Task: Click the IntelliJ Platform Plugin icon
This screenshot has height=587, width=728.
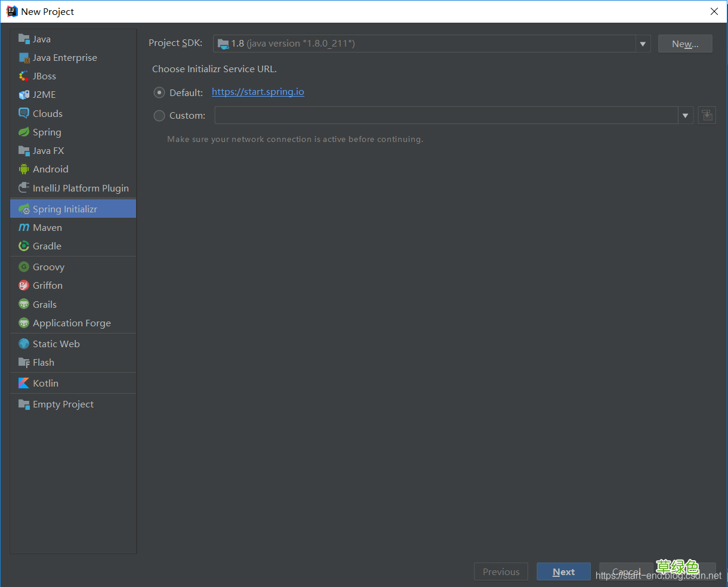Action: pos(24,188)
